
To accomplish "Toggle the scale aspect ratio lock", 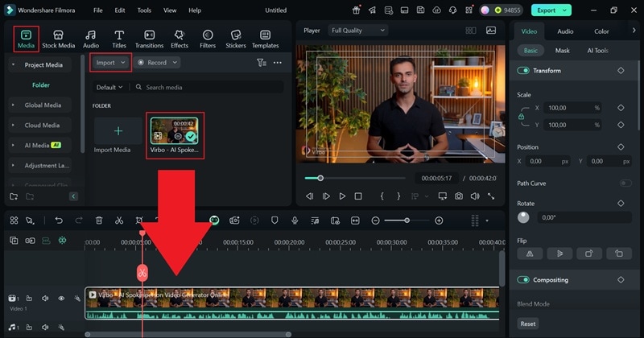I will (521, 117).
